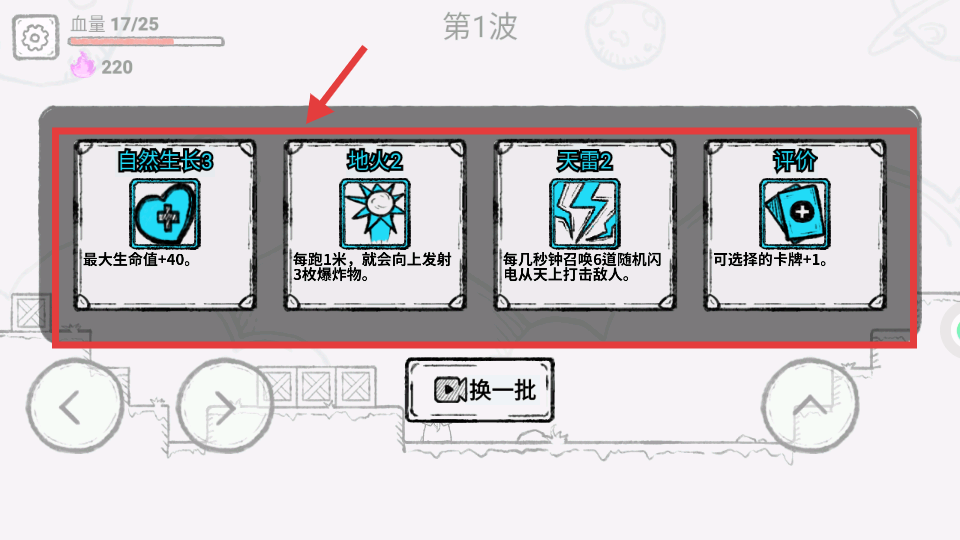Click the 可选择的卡牌+1 description text
The width and height of the screenshot is (960, 540).
tap(771, 260)
